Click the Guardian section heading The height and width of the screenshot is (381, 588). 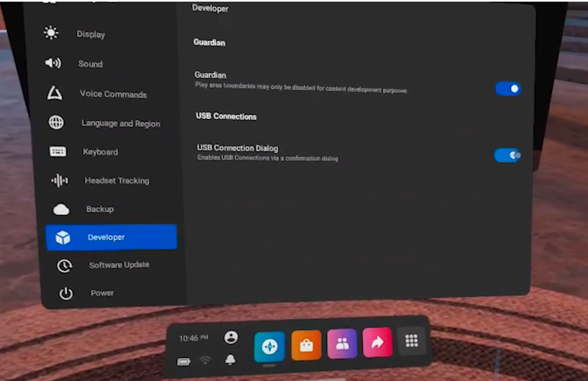[x=209, y=42]
